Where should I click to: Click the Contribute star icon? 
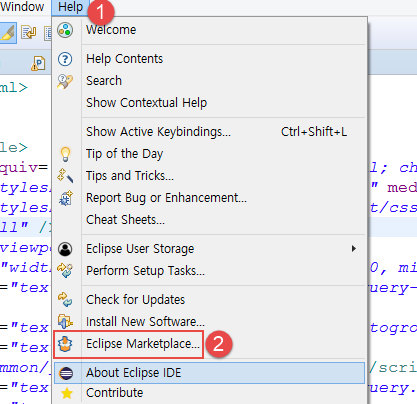tap(67, 393)
